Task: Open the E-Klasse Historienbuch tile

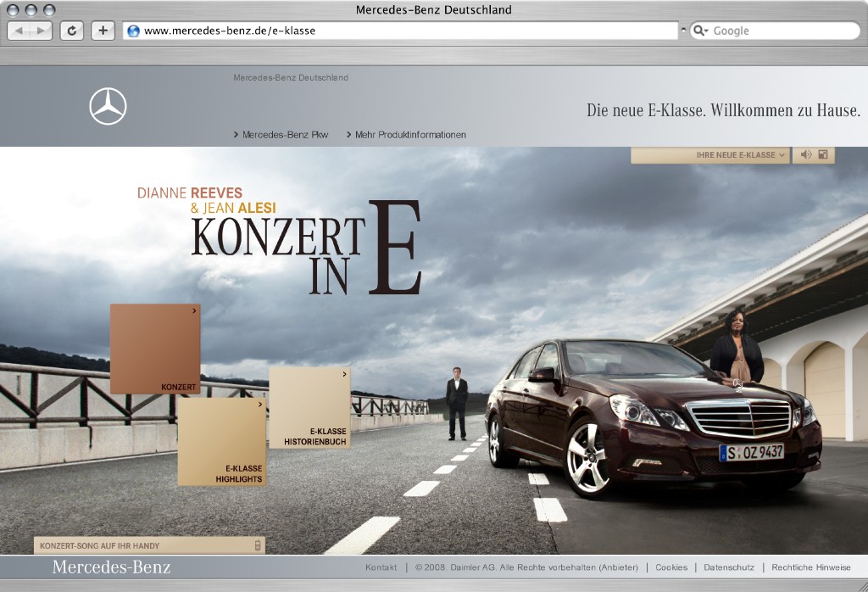Action: coord(309,408)
